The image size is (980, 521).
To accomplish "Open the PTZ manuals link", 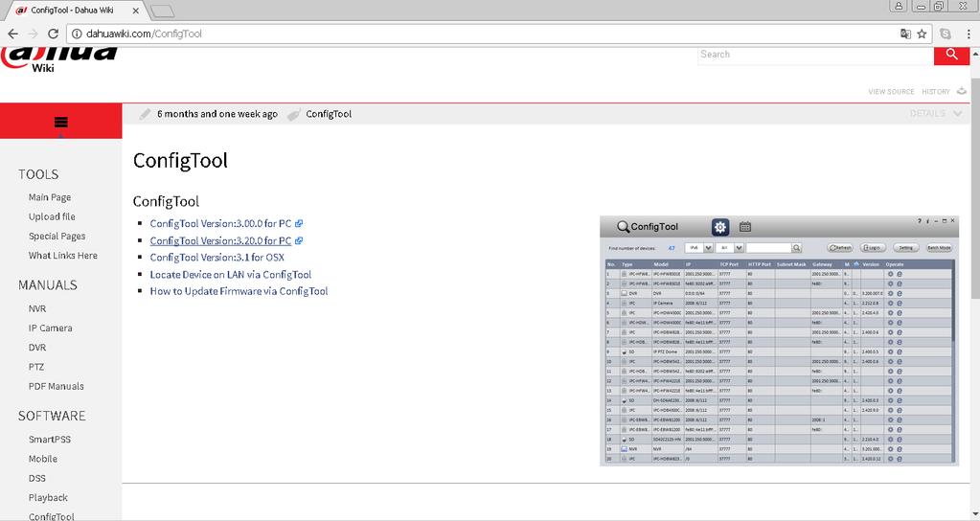I will coord(36,367).
